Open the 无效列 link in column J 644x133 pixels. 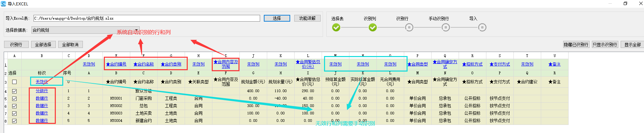(x=253, y=64)
